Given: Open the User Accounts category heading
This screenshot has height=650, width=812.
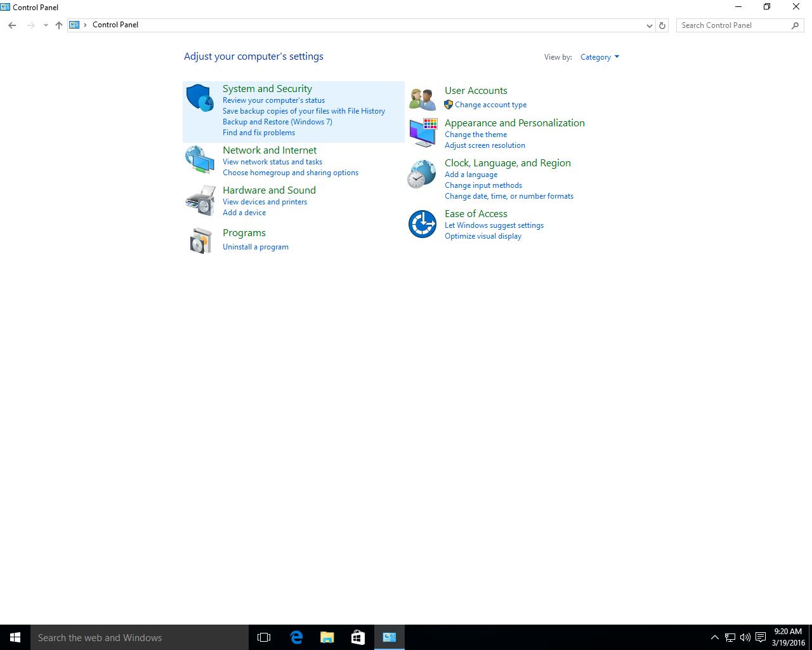Looking at the screenshot, I should coord(476,91).
